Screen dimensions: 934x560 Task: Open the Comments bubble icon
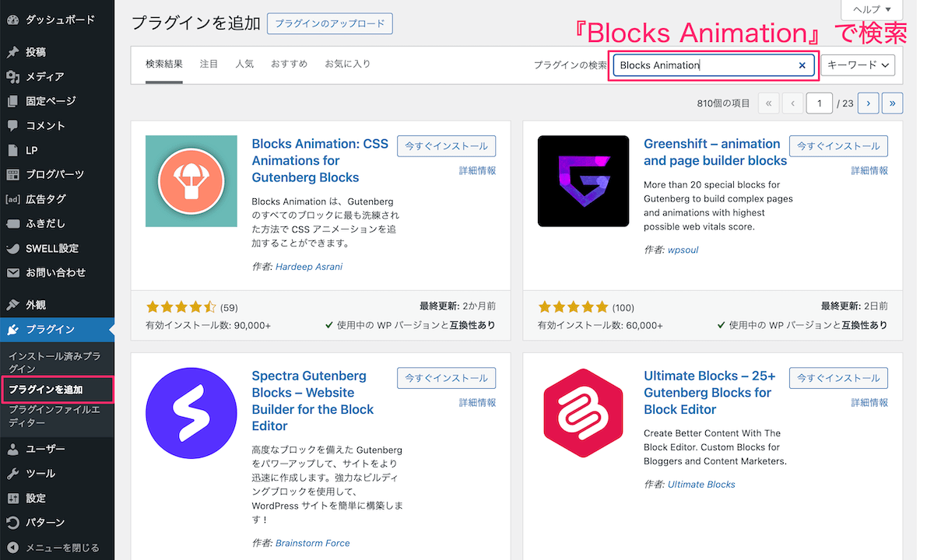pyautogui.click(x=12, y=125)
